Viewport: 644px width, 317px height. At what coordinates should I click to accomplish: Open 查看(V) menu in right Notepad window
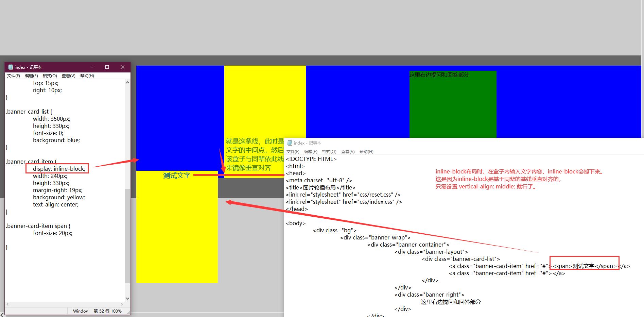pyautogui.click(x=348, y=152)
